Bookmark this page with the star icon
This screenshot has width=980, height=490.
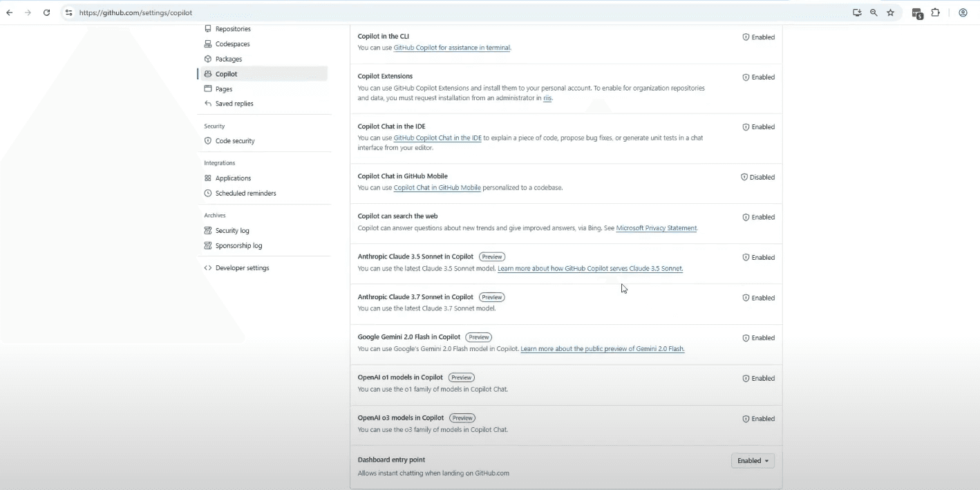(x=890, y=12)
